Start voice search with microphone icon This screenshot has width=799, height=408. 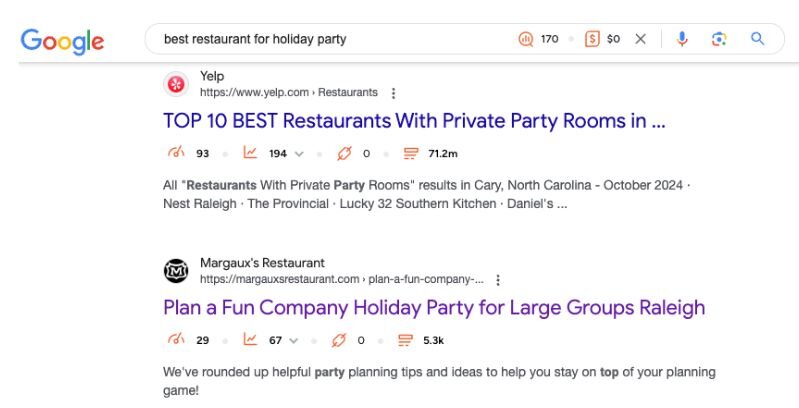pyautogui.click(x=682, y=39)
